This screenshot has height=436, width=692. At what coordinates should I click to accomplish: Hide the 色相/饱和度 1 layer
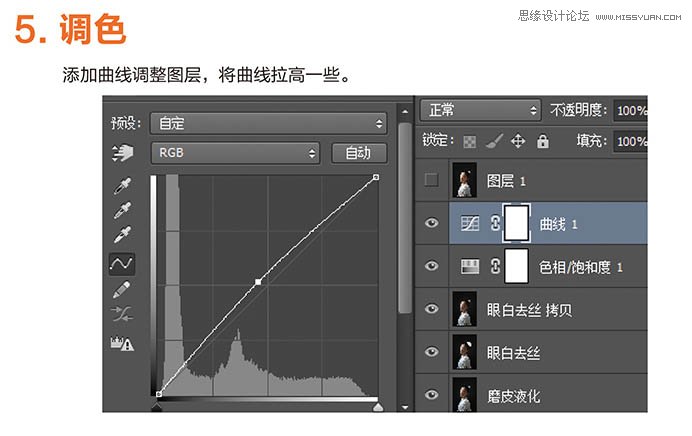(x=431, y=266)
